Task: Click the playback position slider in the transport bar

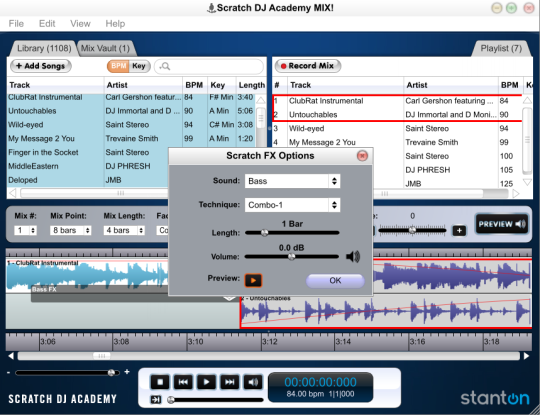Action: 215,400
